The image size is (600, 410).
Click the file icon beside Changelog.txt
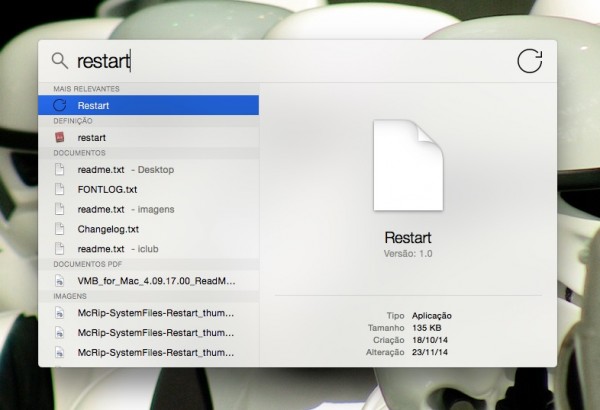point(59,229)
